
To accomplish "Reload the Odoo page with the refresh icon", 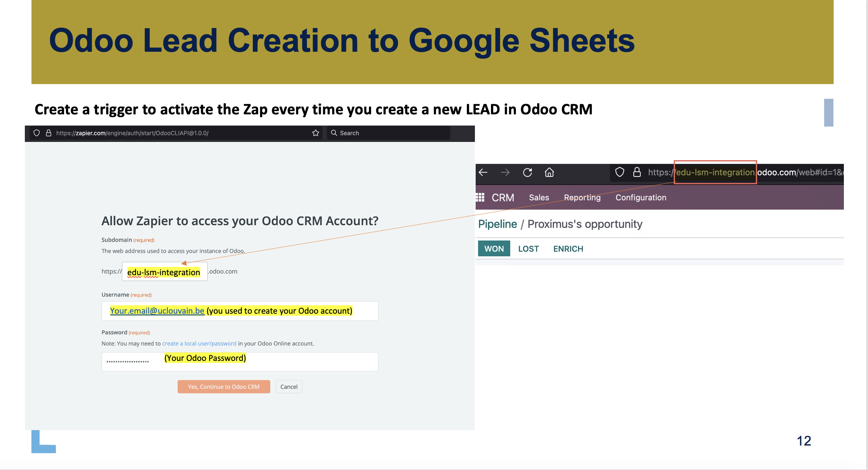I will [x=527, y=172].
